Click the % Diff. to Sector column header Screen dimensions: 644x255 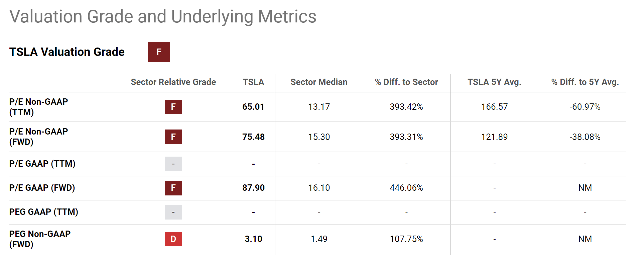click(x=406, y=82)
